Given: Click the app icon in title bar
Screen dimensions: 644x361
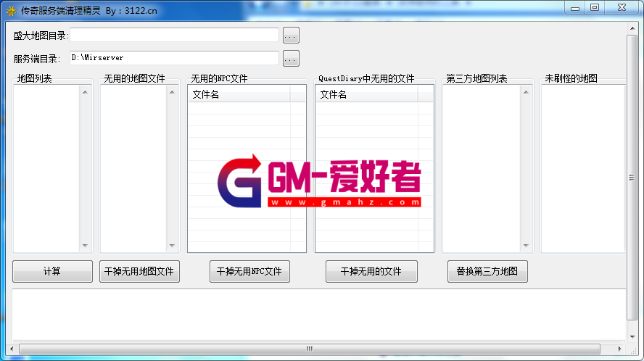Looking at the screenshot, I should [12, 11].
